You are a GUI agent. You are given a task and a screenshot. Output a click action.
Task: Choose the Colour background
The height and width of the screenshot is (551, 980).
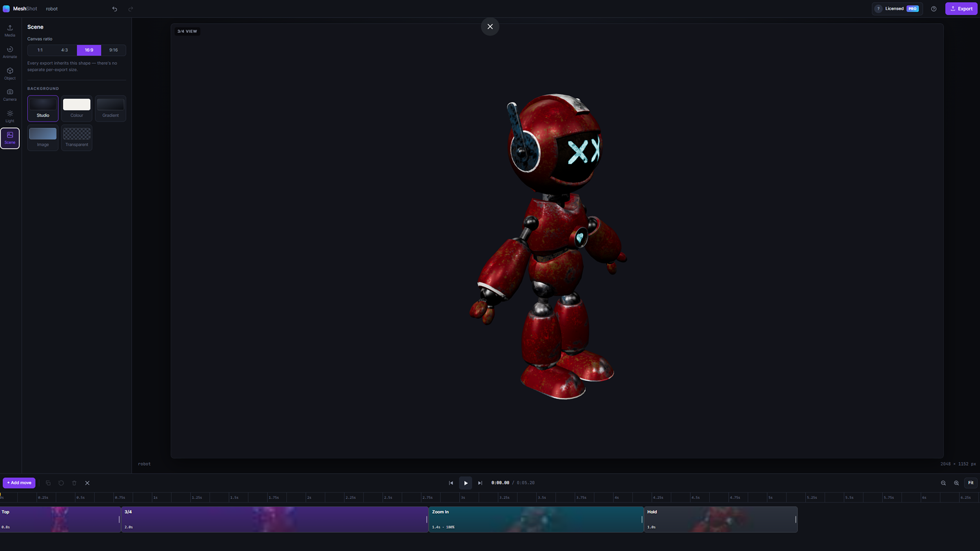point(77,109)
